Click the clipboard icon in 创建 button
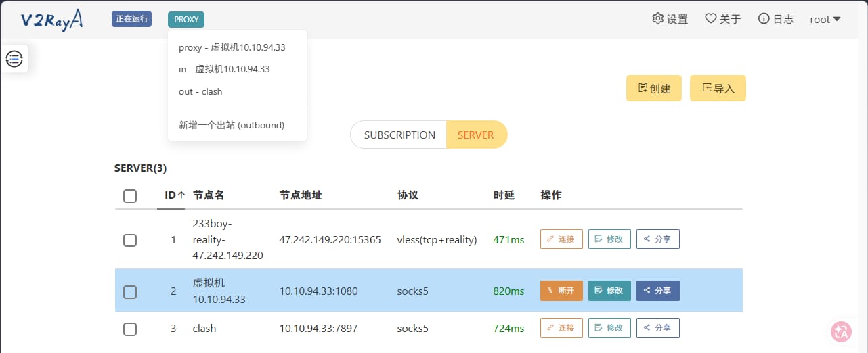 [x=643, y=88]
